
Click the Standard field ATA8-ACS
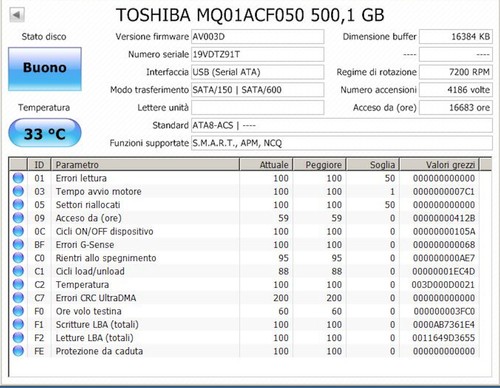(x=342, y=125)
